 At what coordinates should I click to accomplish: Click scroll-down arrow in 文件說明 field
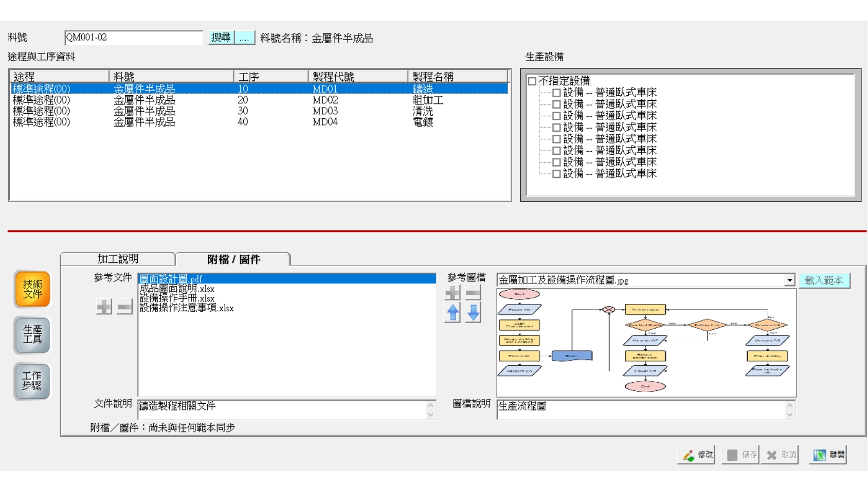pos(431,415)
